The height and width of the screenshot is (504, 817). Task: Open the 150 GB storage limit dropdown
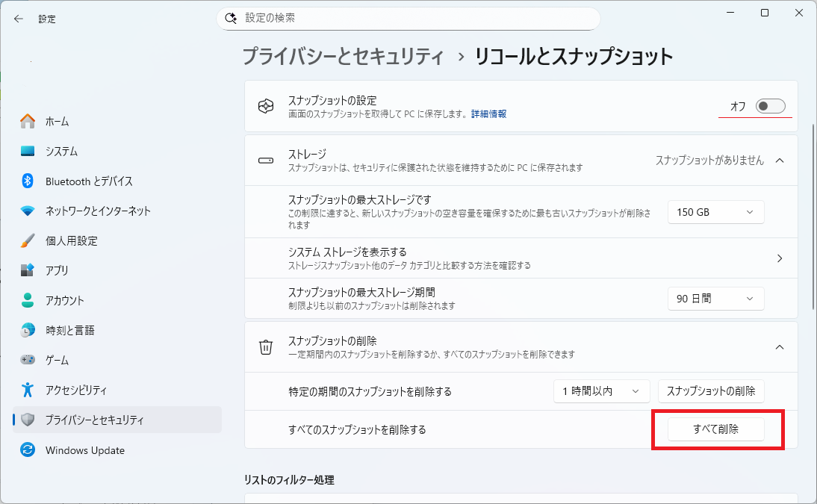click(x=715, y=212)
